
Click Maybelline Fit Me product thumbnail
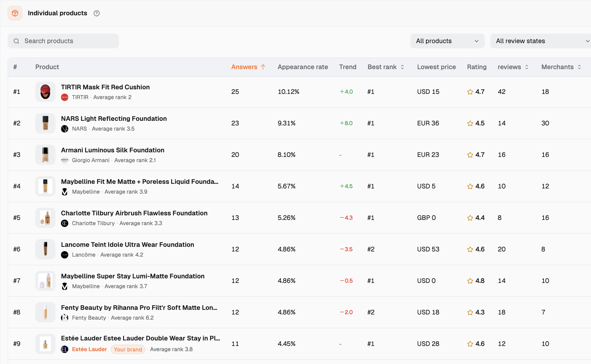[45, 186]
